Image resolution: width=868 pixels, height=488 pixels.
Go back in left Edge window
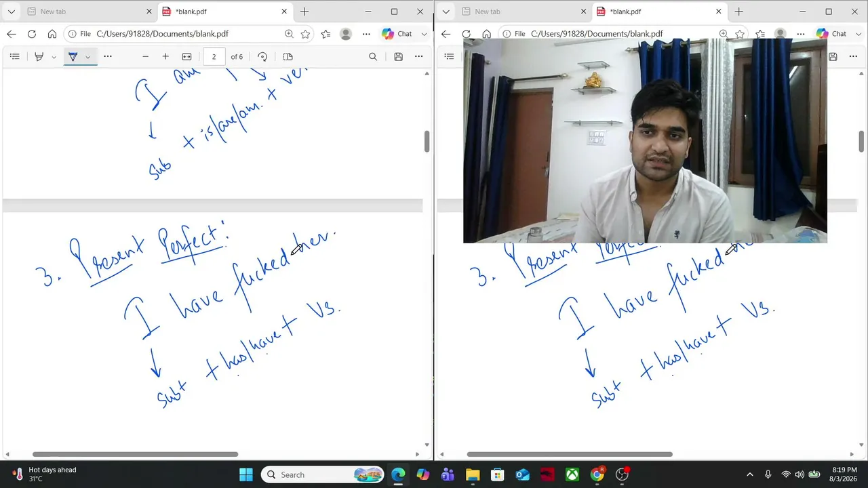click(11, 34)
